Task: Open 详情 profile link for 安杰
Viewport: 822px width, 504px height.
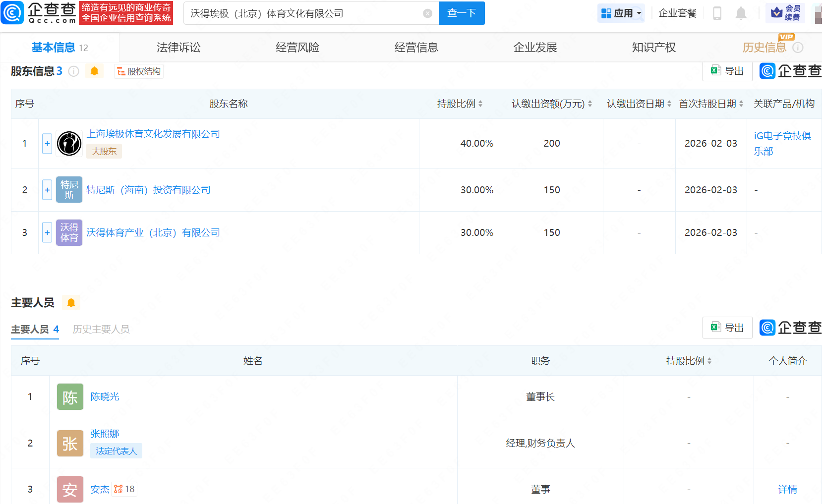Action: [x=787, y=490]
